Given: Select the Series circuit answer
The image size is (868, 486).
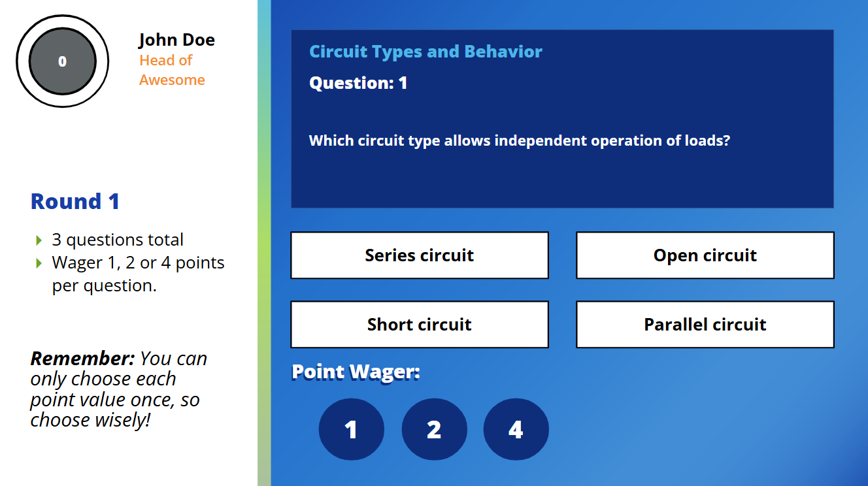Looking at the screenshot, I should pyautogui.click(x=419, y=255).
